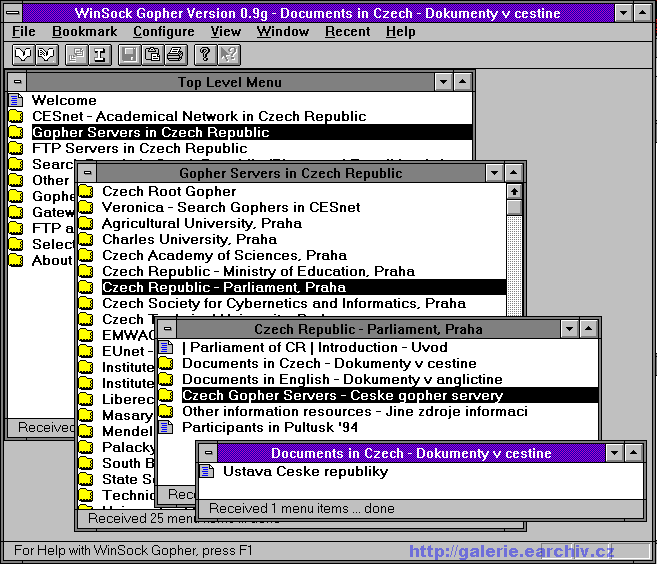
Task: Click folder icon beside Mendel entry
Action: coord(86,431)
